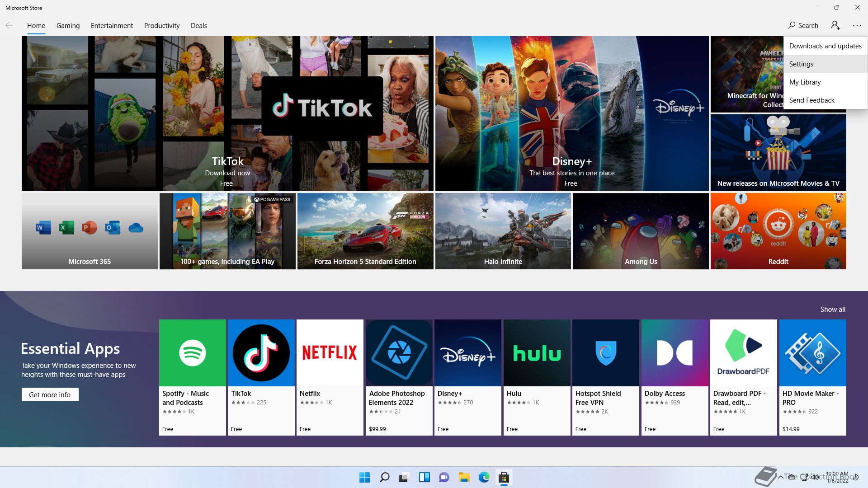Open File Explorer from the taskbar
Viewport: 868px width, 488px height.
click(x=464, y=477)
